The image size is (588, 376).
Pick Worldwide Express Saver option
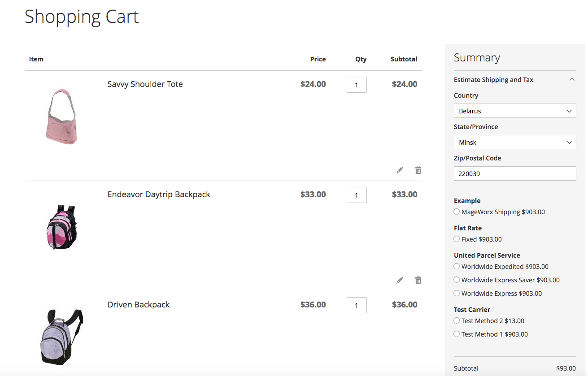click(457, 280)
